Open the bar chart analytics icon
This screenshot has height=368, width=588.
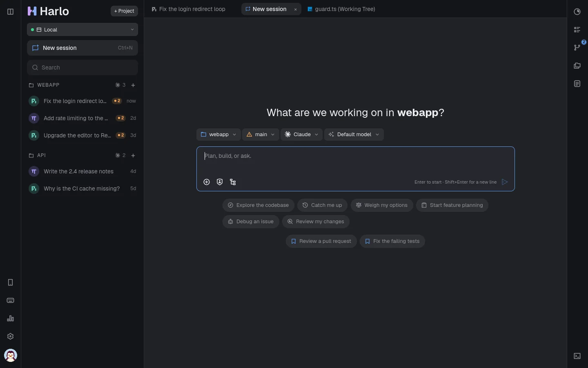(x=11, y=319)
